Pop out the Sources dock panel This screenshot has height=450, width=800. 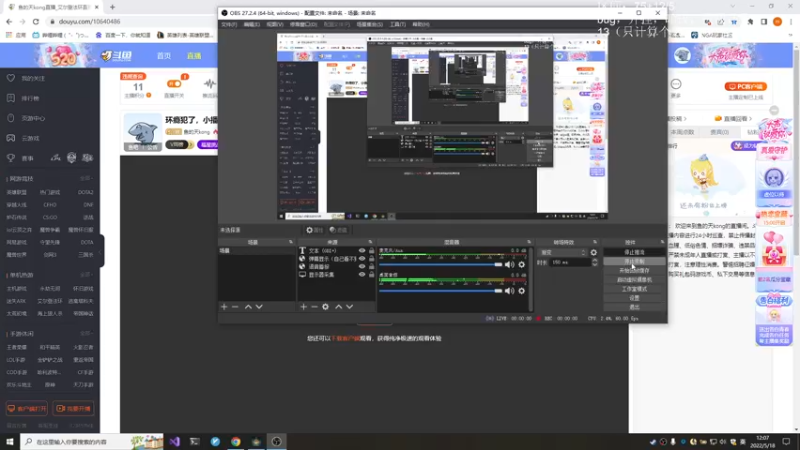(370, 242)
